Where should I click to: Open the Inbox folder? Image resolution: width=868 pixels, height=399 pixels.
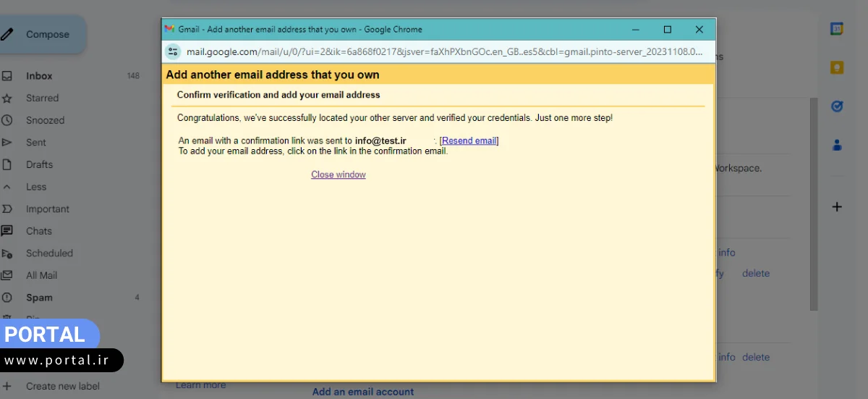39,76
